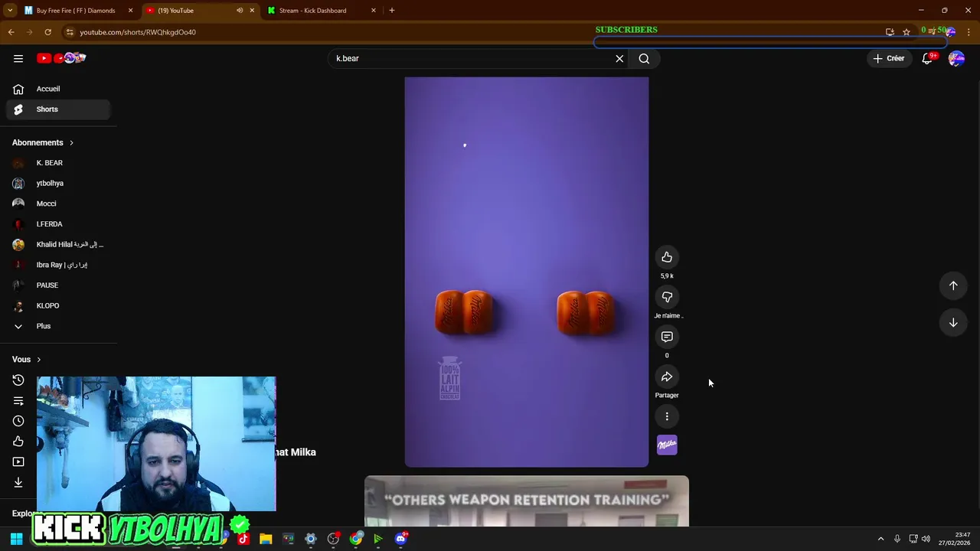
Task: Open the Chrome profile avatar
Action: coord(950,32)
